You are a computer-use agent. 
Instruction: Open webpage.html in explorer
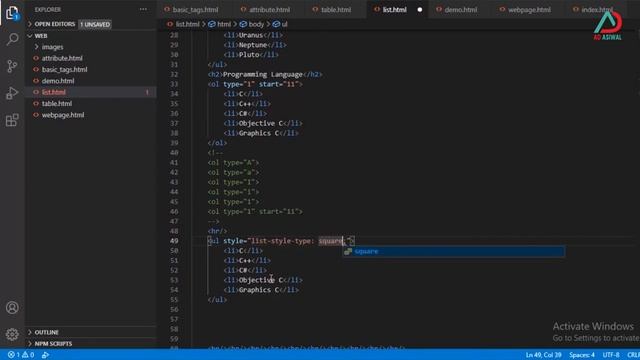point(63,115)
